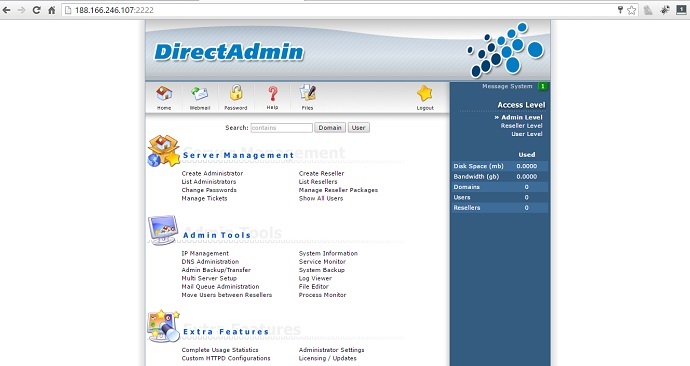Click the Users row in usage panel

click(x=500, y=198)
